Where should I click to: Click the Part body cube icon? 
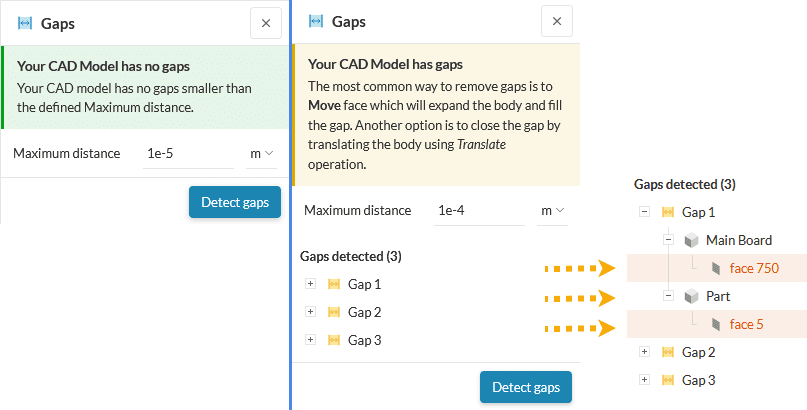pos(691,296)
